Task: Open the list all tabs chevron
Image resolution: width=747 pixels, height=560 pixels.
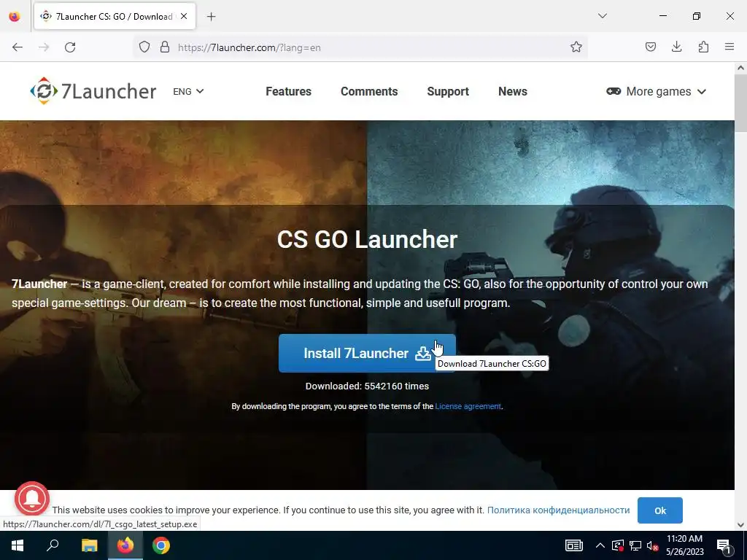Action: coord(602,16)
